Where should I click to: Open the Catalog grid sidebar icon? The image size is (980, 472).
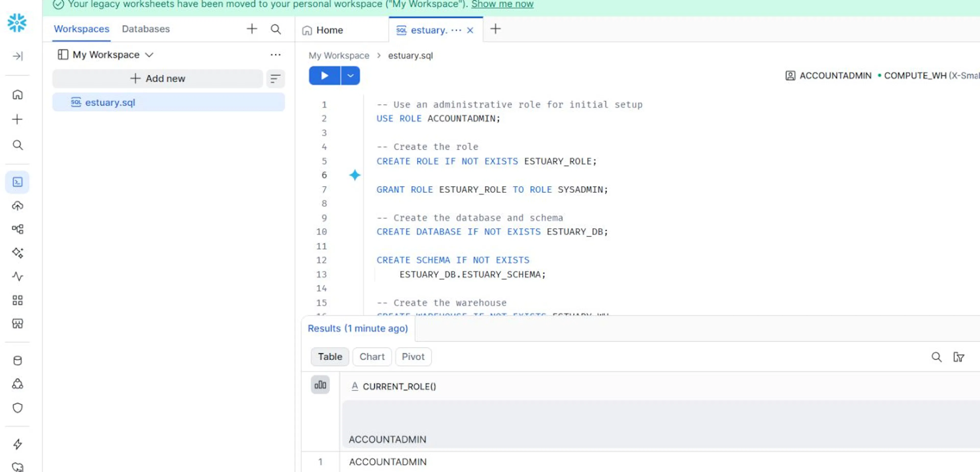click(x=18, y=300)
